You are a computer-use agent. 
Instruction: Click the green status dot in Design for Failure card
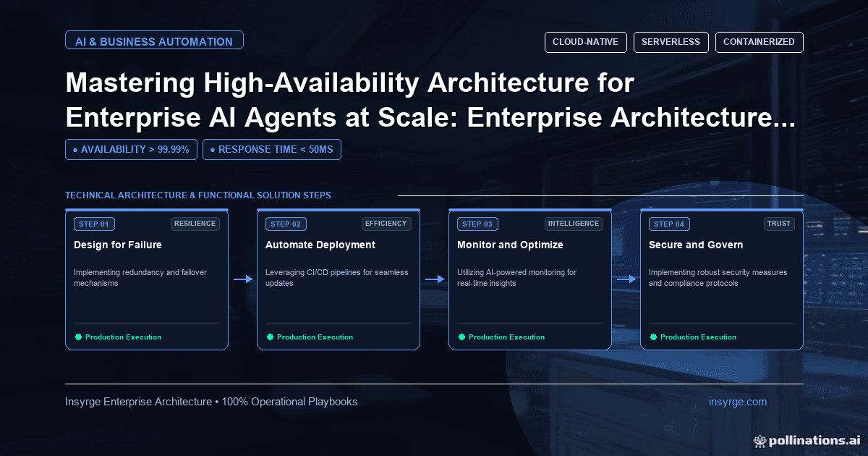point(78,337)
